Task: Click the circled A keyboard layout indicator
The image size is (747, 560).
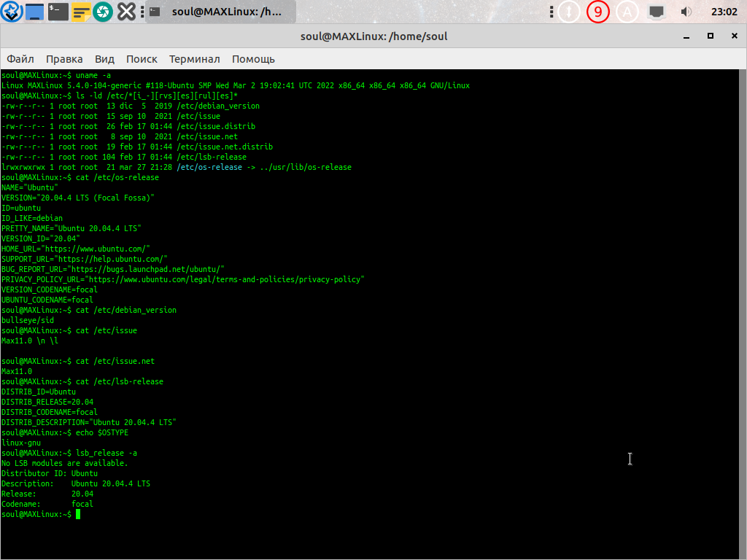Action: tap(627, 12)
